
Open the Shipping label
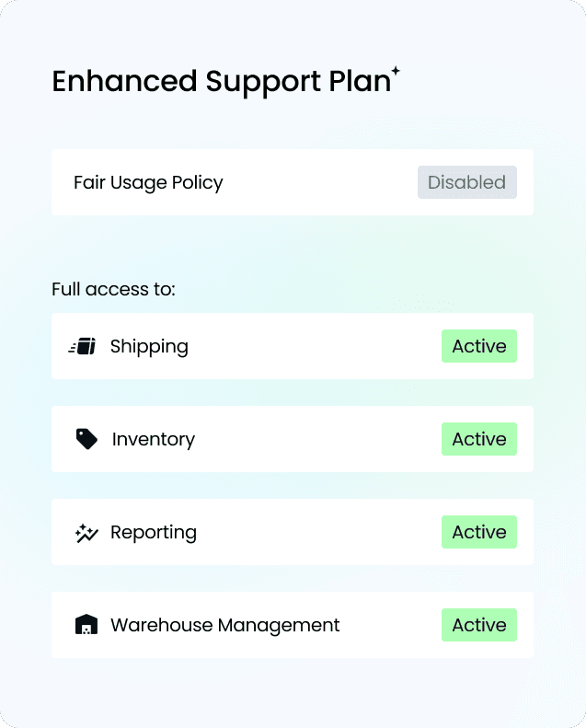(x=149, y=347)
